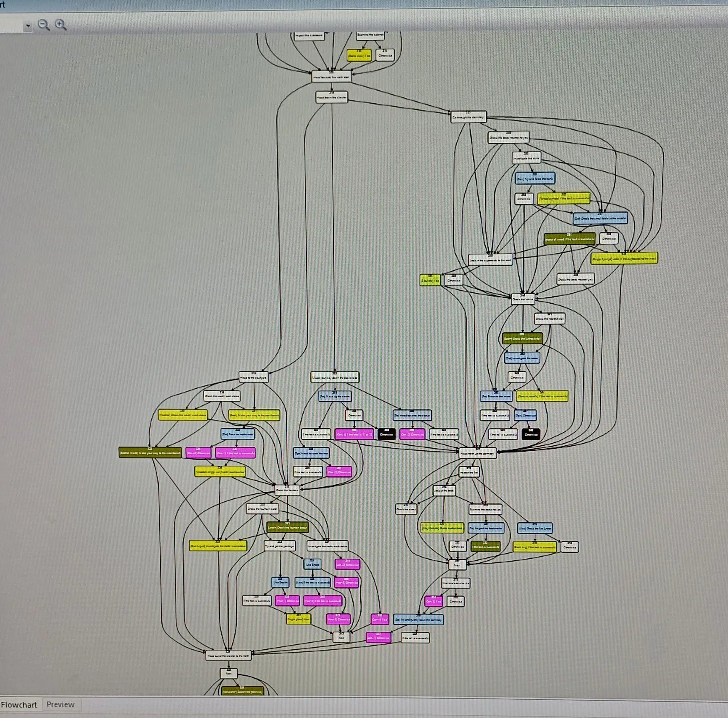Select the 'Go through the dormitory' node
The width and height of the screenshot is (728, 718).
pos(468,117)
